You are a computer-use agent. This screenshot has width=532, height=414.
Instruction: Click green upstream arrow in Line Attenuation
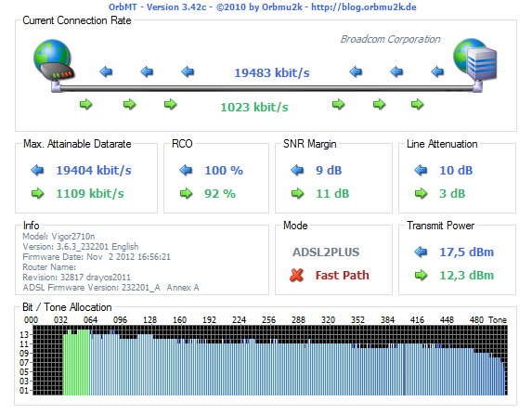click(422, 194)
